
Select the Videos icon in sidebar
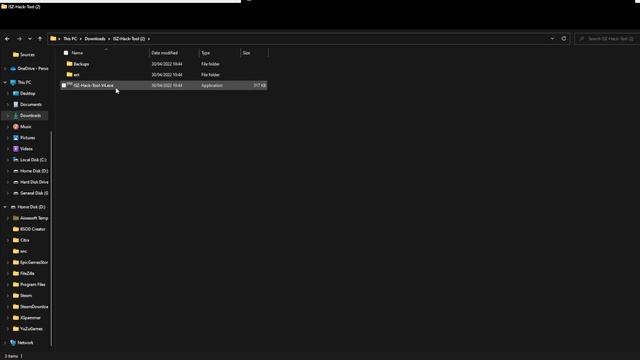click(16, 149)
